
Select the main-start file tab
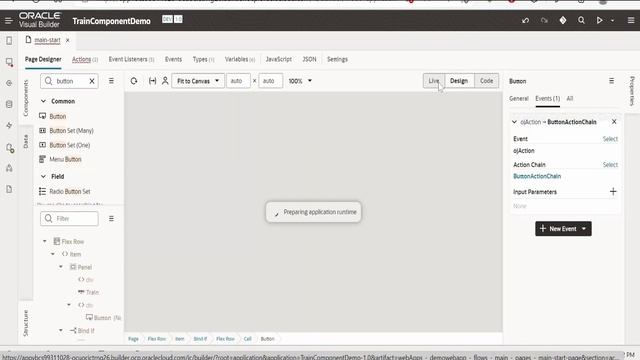coord(47,40)
